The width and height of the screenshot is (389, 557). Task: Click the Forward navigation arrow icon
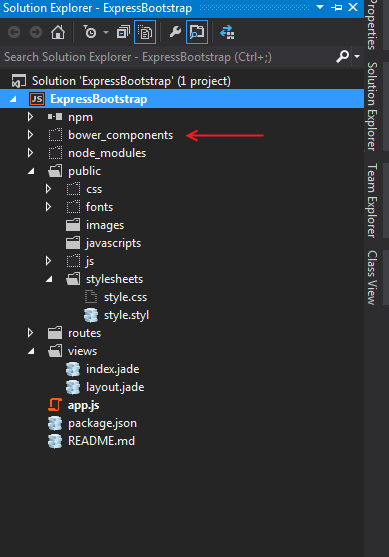click(x=36, y=32)
